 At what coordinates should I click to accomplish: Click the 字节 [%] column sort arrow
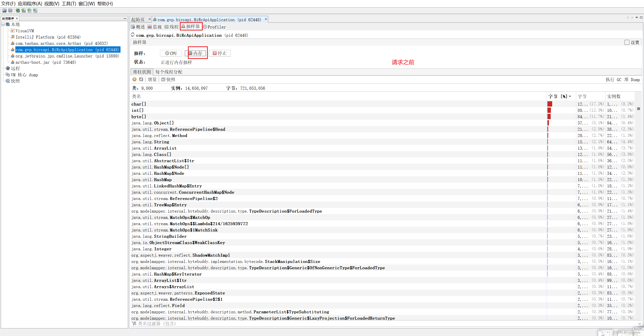pos(570,96)
